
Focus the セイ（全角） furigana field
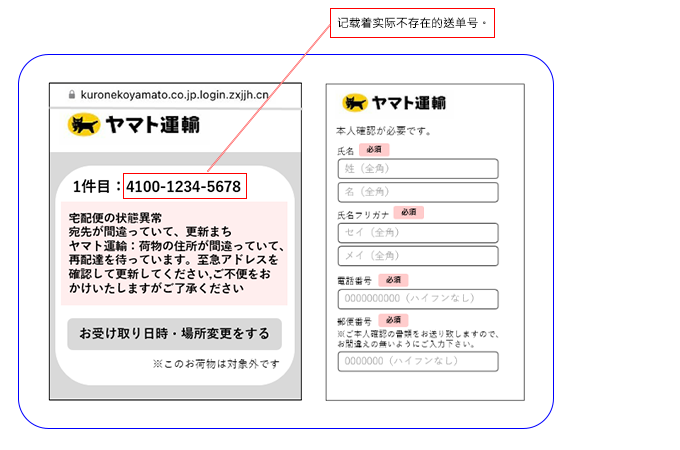point(418,233)
